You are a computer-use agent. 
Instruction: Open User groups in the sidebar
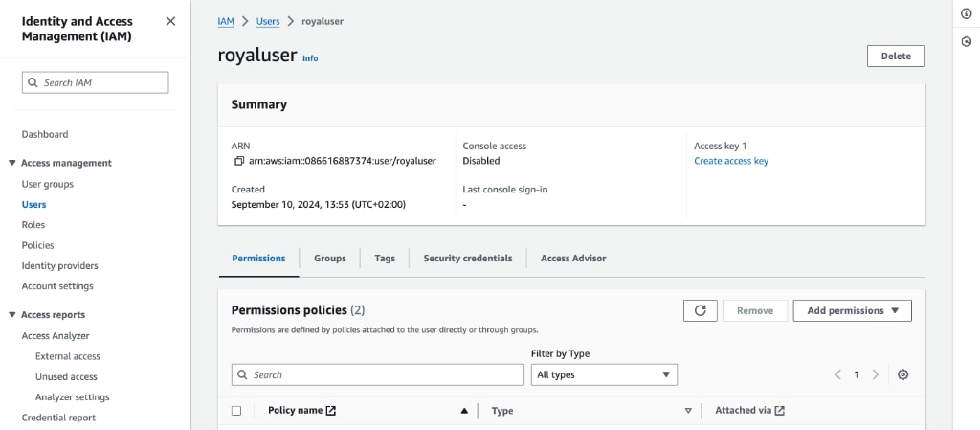48,185
